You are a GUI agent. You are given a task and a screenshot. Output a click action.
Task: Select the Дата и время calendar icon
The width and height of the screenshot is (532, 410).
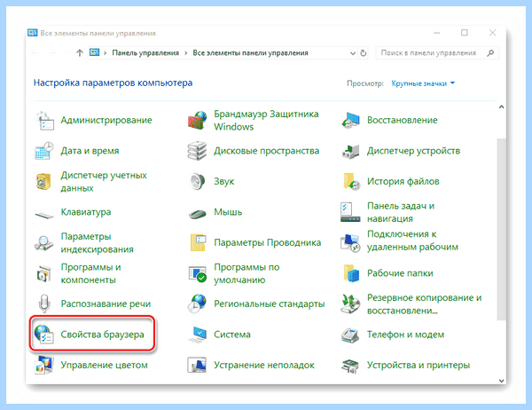(x=44, y=151)
